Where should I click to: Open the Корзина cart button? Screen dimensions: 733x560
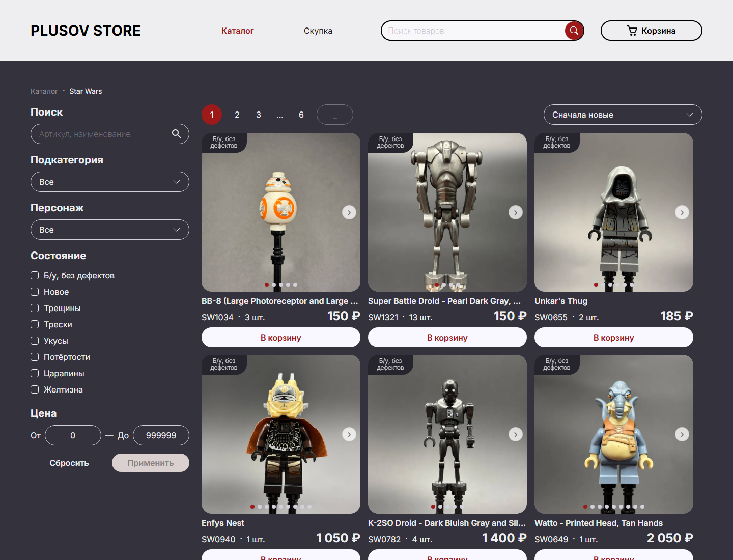click(x=652, y=31)
